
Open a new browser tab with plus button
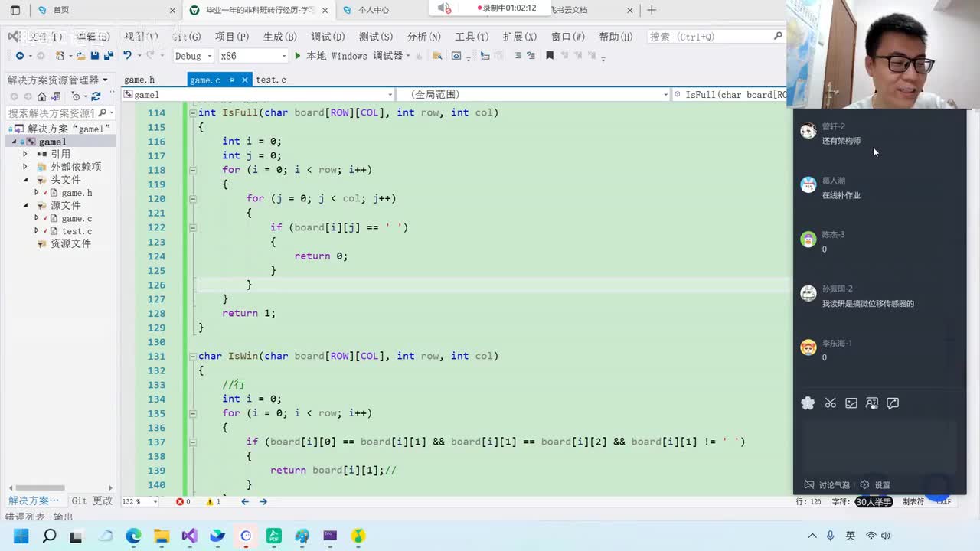click(x=652, y=10)
